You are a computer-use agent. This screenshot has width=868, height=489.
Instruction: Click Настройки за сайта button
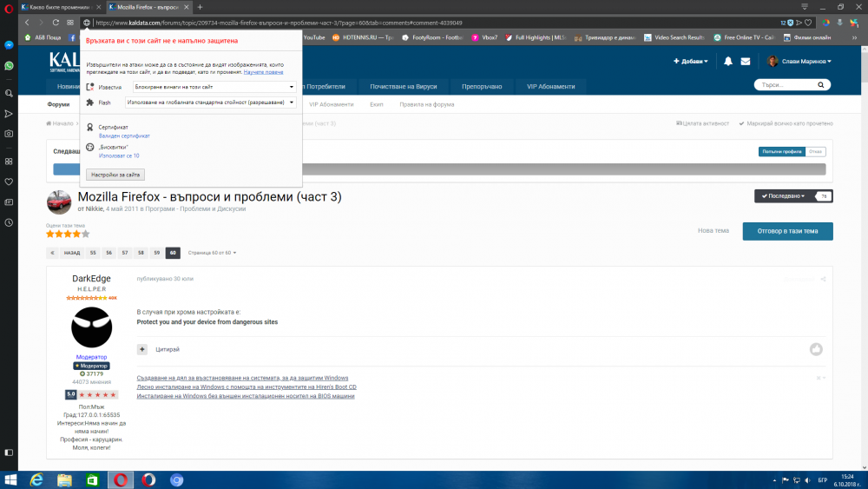[x=115, y=175]
